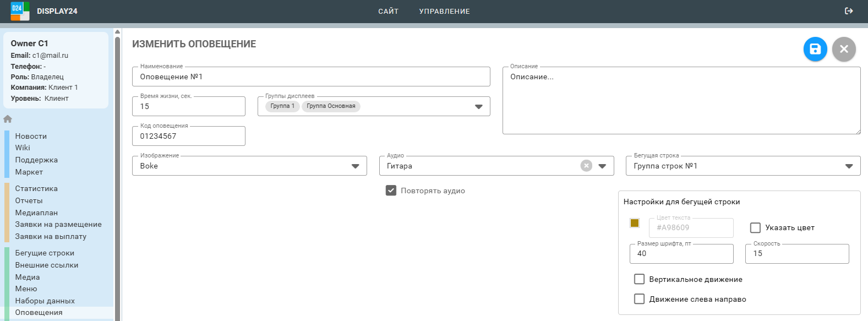Click the gray cancel X icon
This screenshot has height=321, width=868.
tap(844, 49)
